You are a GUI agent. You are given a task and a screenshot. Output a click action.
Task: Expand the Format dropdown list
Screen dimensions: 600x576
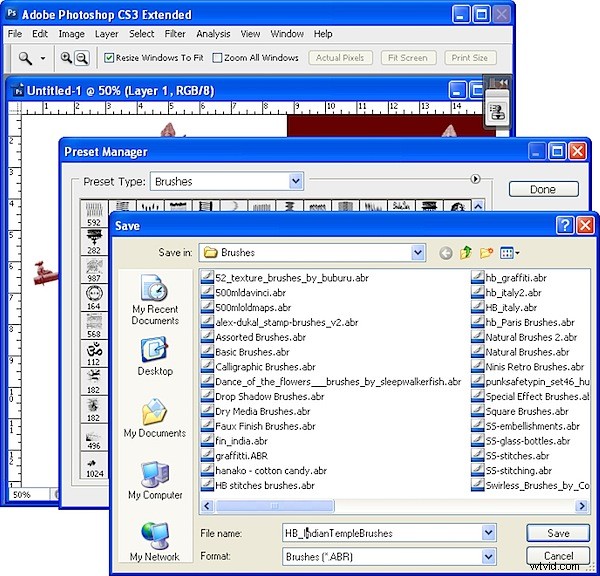(x=489, y=556)
